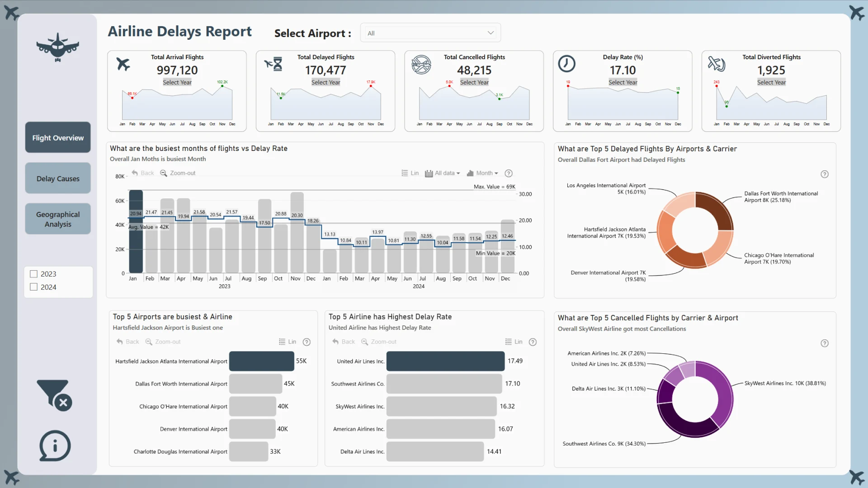The image size is (868, 488).
Task: Click the Chicago O'Hare airport bar
Action: 252,406
